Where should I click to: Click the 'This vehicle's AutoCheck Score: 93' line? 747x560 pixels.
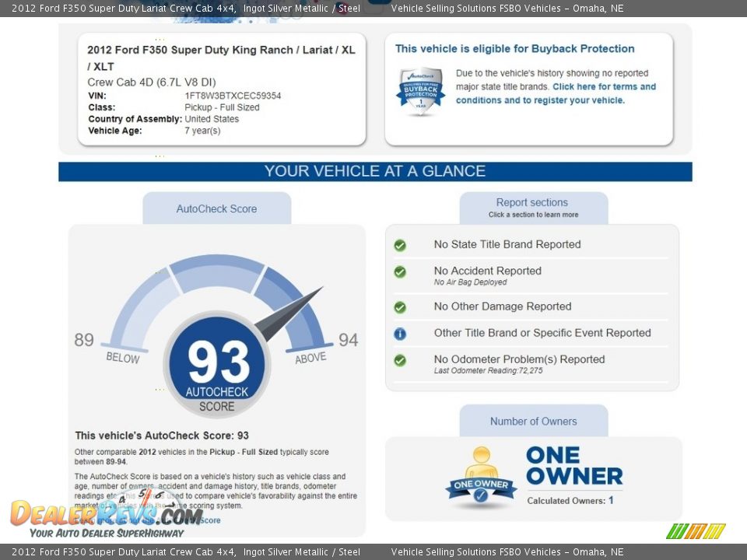coord(162,436)
